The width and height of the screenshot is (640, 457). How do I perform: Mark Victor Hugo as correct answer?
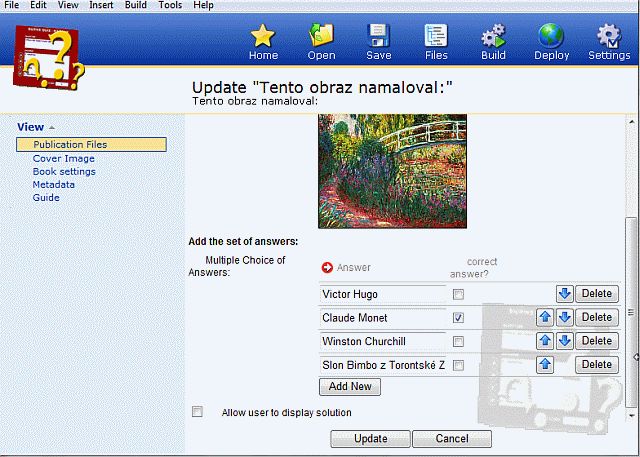pos(458,294)
